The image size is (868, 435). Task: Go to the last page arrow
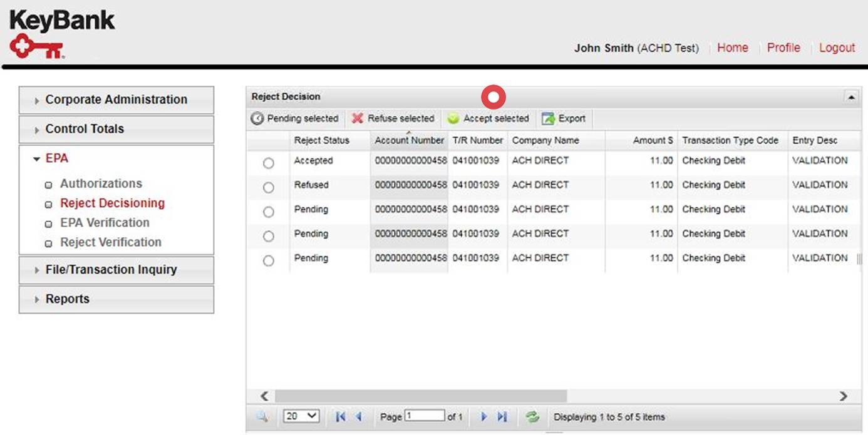tap(502, 417)
